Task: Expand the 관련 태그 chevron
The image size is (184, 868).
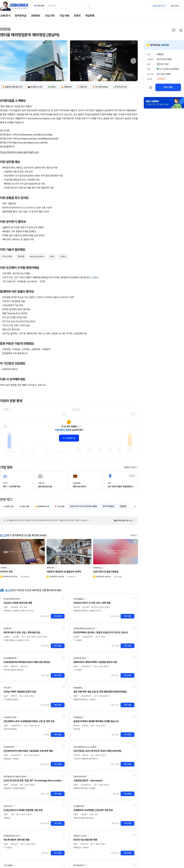Action: [x=135, y=507]
